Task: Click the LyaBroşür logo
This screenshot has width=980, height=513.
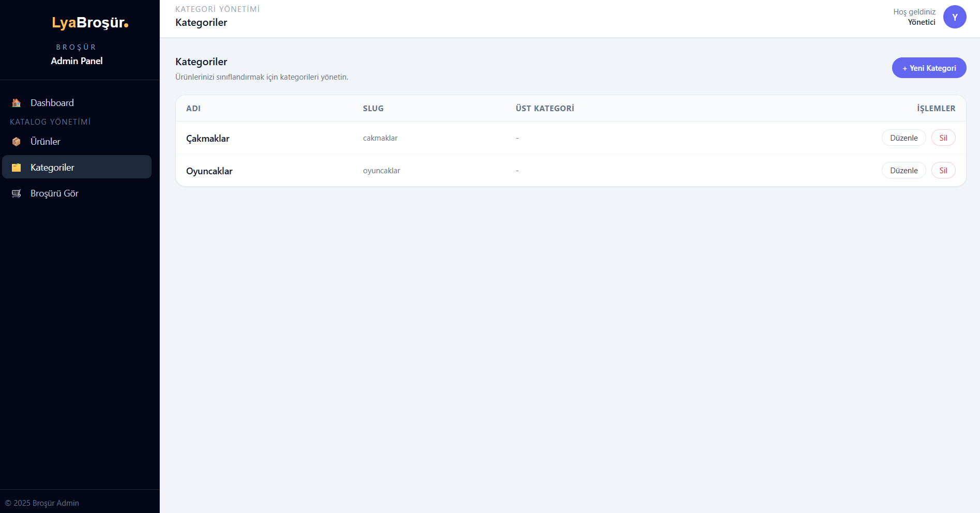Action: pos(90,23)
